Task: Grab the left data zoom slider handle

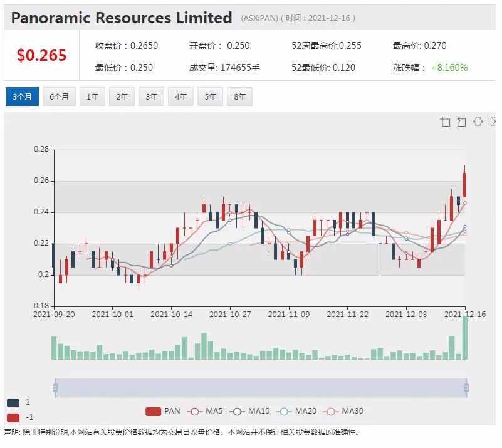Action: point(55,388)
